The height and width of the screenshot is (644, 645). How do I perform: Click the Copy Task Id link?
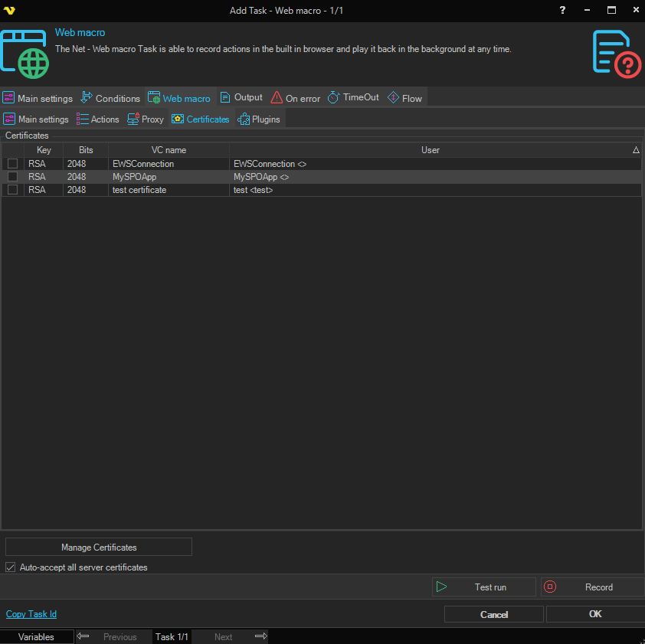tap(31, 614)
